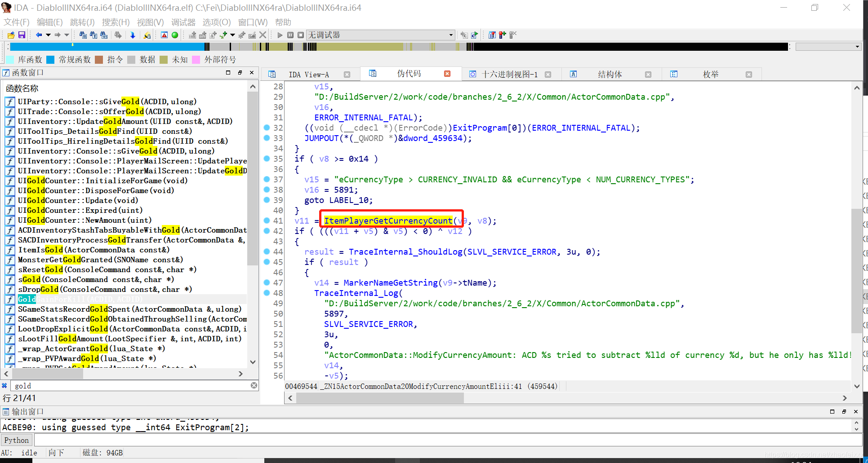Click the Save database floppy icon
868x463 pixels.
[x=22, y=35]
